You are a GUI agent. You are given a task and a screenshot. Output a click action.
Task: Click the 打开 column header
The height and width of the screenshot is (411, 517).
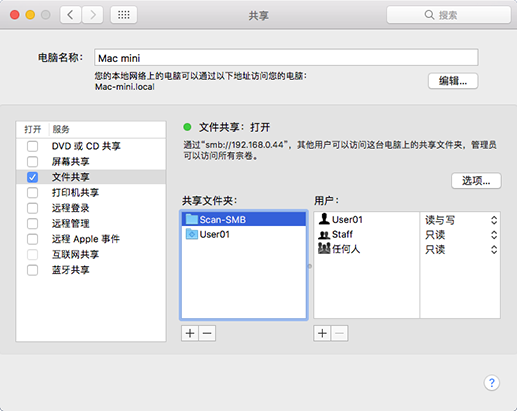click(33, 129)
